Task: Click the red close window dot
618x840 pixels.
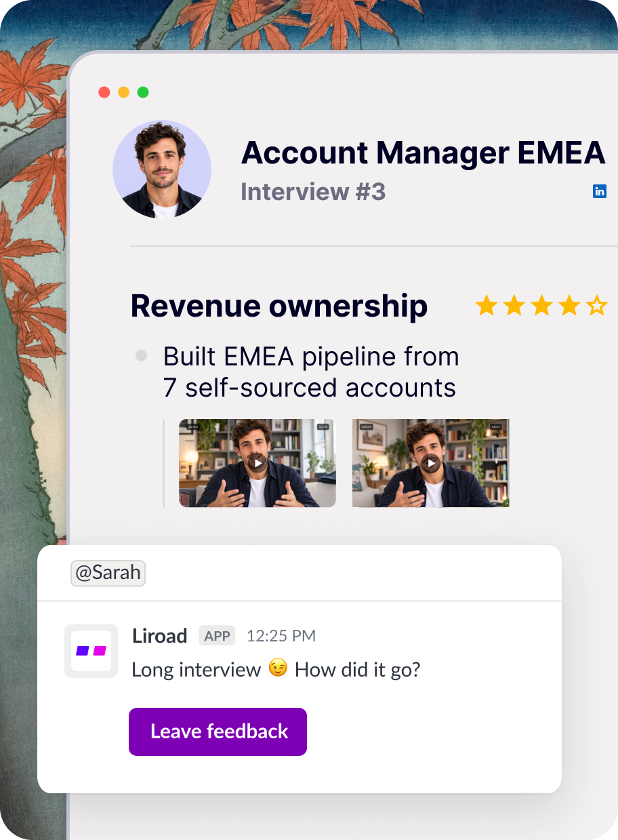Action: [x=104, y=92]
